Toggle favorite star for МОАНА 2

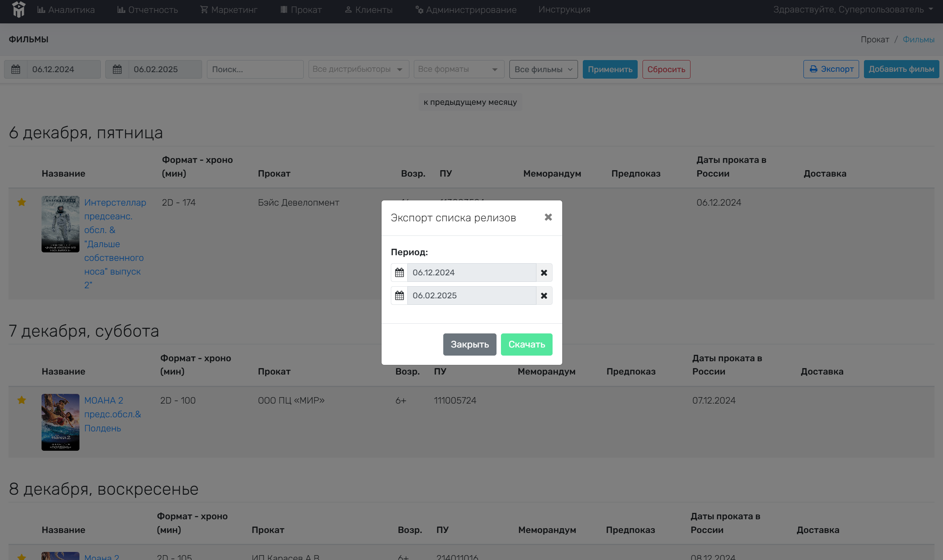point(22,400)
